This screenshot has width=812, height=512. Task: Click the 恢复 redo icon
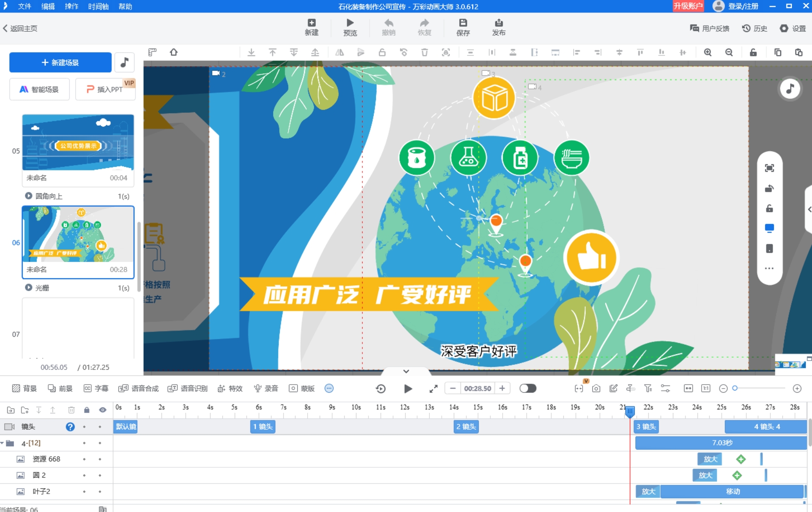(424, 27)
